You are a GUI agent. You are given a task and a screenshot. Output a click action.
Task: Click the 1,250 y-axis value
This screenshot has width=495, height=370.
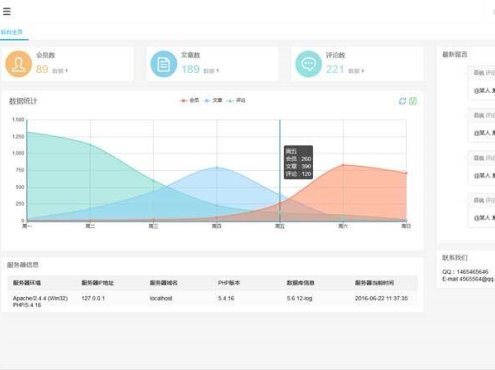pos(18,136)
